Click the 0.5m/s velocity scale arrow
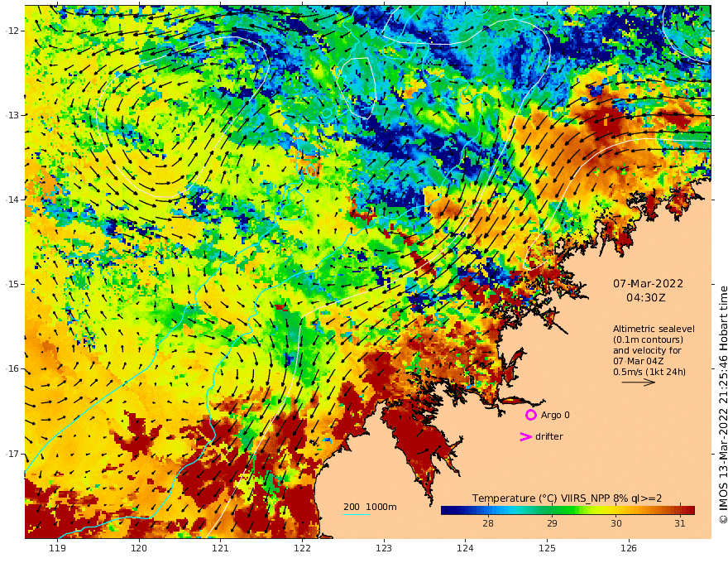 [x=638, y=383]
